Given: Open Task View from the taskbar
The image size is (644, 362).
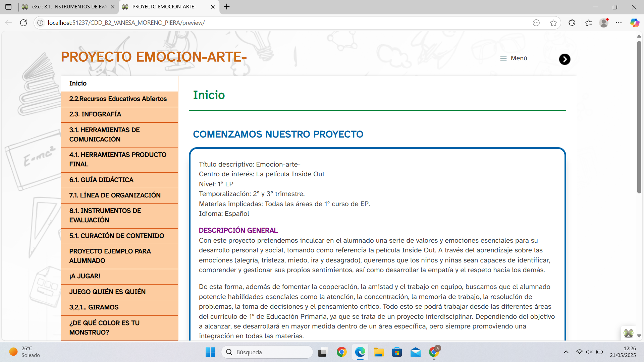Looking at the screenshot, I should 322,352.
